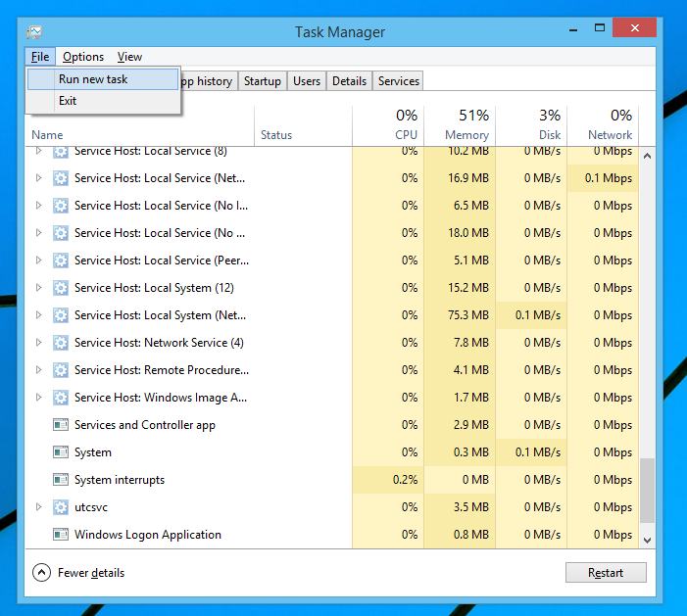Expand Service Host: Local Service (No l... row
The image size is (687, 616).
[x=38, y=206]
